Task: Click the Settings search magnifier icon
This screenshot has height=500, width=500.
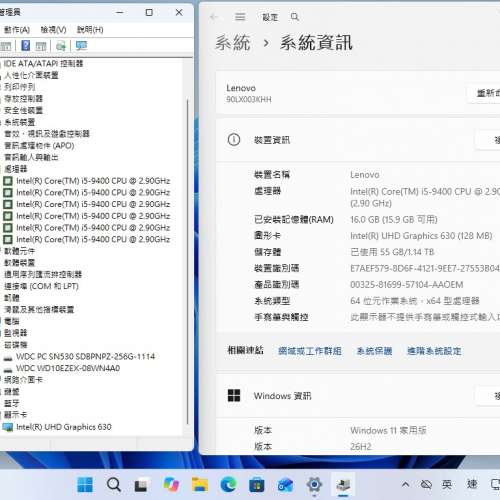Action: pyautogui.click(x=295, y=17)
